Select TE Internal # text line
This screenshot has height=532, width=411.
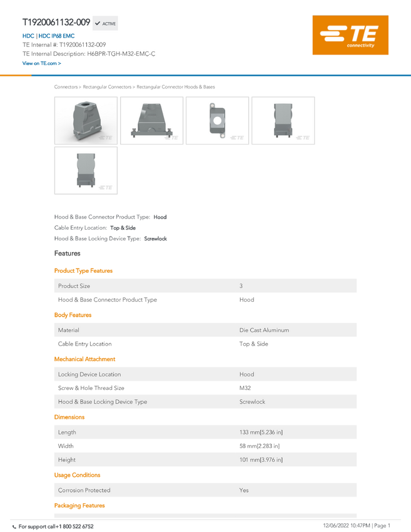pyautogui.click(x=64, y=45)
